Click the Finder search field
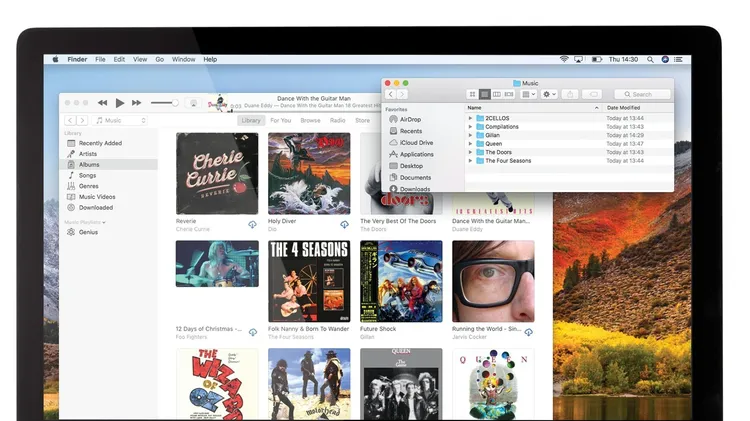Viewport: 750px width, 421px height. (642, 94)
